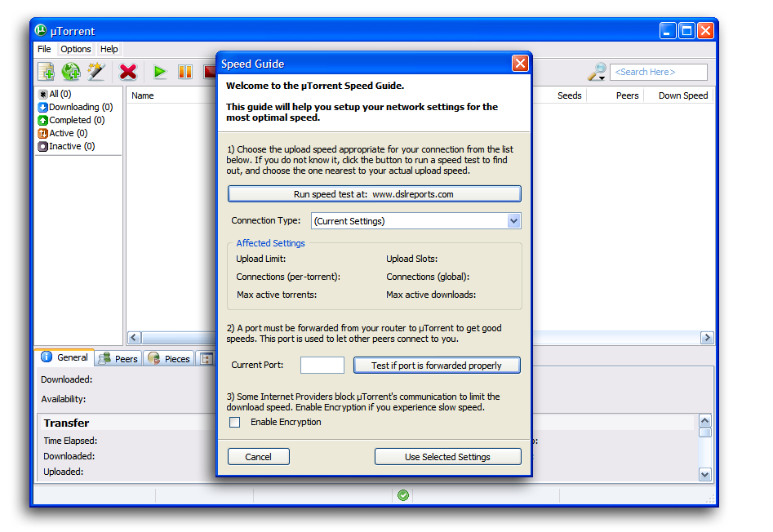Open the Options menu
The height and width of the screenshot is (532, 773).
pos(75,49)
